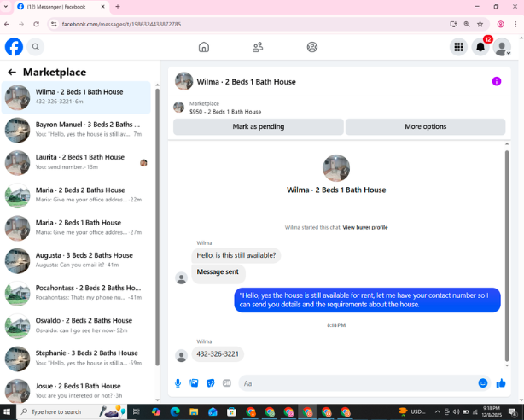Open the emoji picker in message box
524x420 pixels.
pos(483,383)
